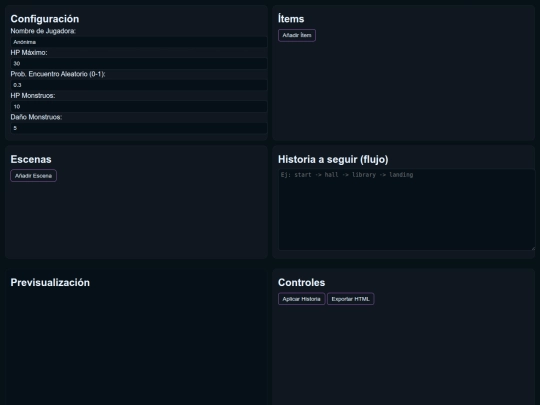Click the Daño Monstruos input field
540x405 pixels.
coord(139,128)
